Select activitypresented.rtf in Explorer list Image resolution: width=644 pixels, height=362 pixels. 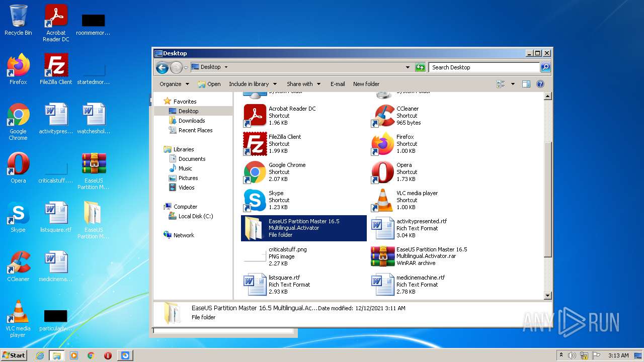[x=431, y=228]
